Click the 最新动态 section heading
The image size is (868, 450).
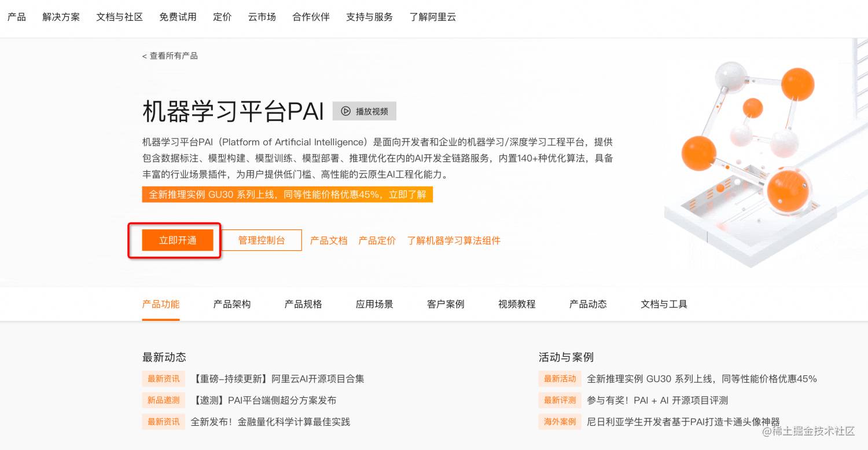click(x=164, y=357)
